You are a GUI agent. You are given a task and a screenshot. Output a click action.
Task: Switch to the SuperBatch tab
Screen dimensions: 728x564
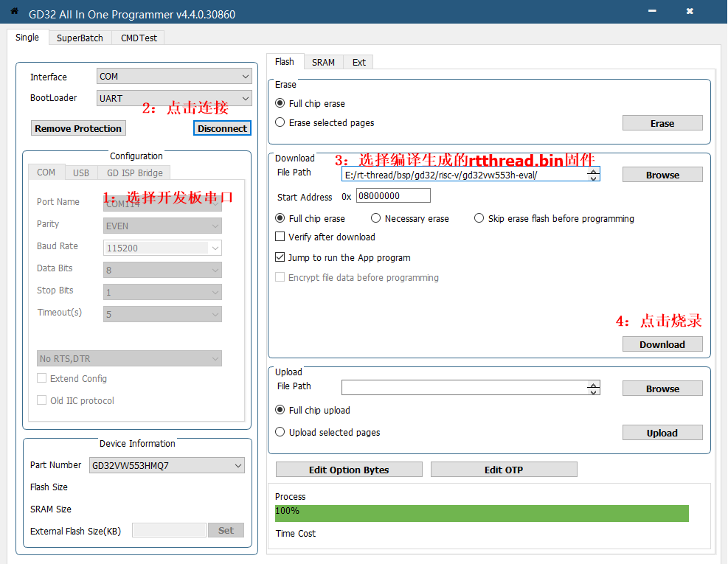[80, 38]
